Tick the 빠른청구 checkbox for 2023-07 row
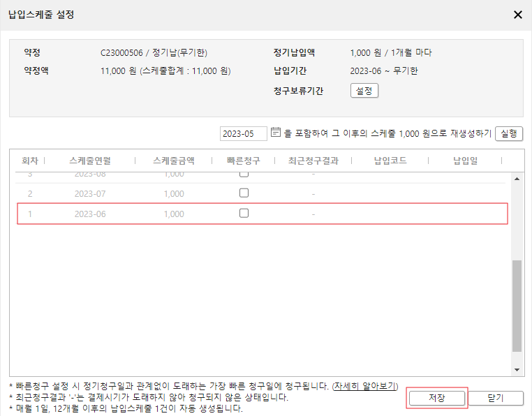 point(244,193)
